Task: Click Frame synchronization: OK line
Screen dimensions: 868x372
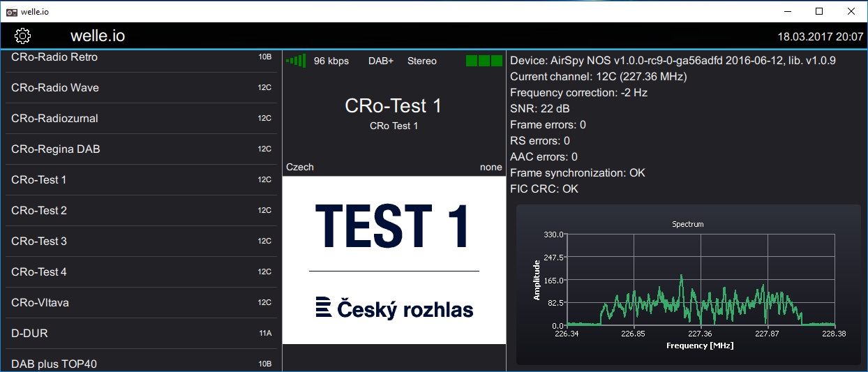Action: [x=578, y=173]
